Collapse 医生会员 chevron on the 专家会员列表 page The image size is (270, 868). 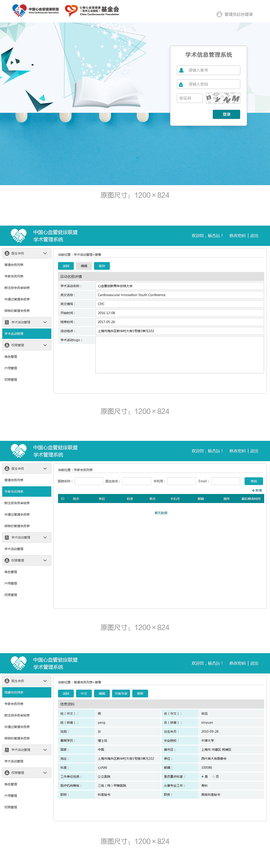pyautogui.click(x=45, y=468)
